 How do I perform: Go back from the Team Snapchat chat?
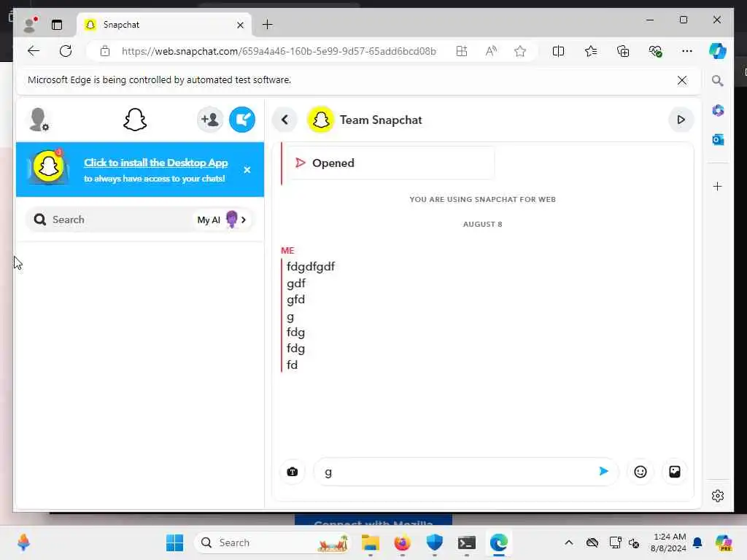285,120
